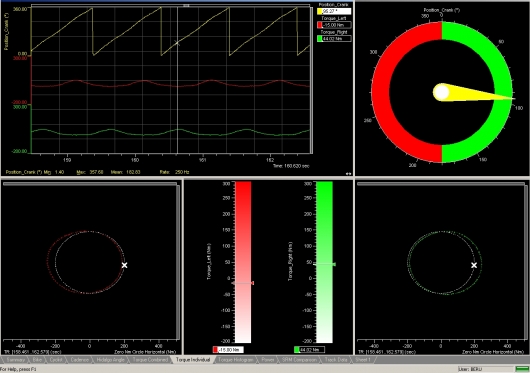
Task: Click the yellow Position_Crank legend swatch
Action: point(319,11)
